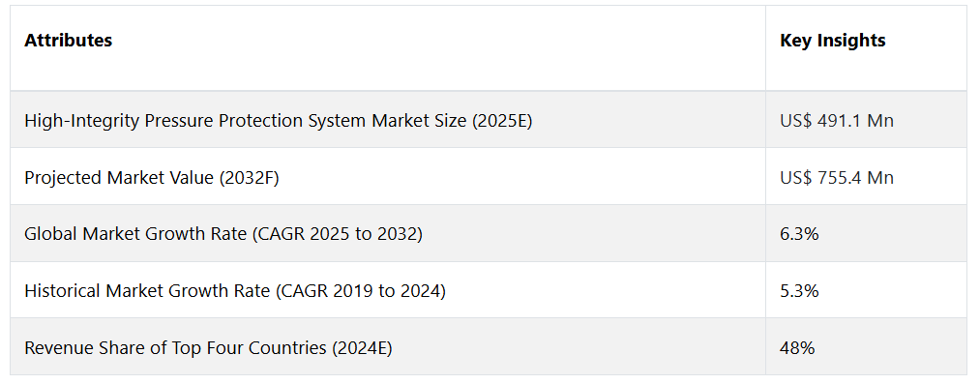980x384 pixels.
Task: Click the words Market Size in first row
Action: [419, 121]
